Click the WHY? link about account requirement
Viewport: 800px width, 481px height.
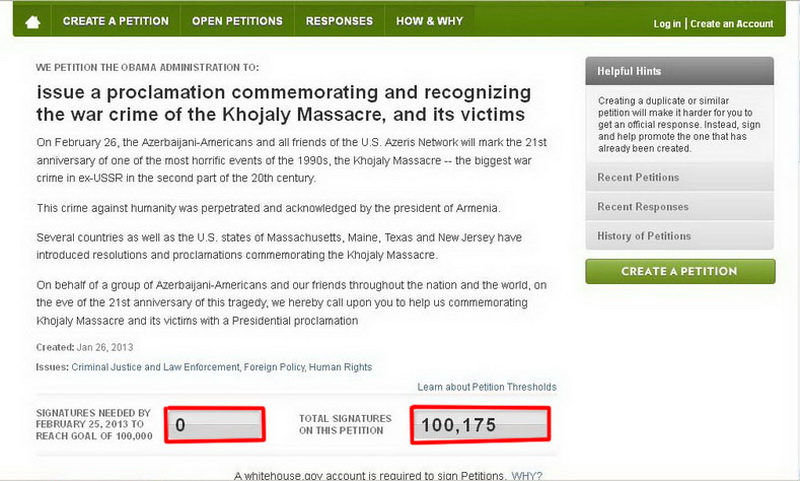coord(527,476)
